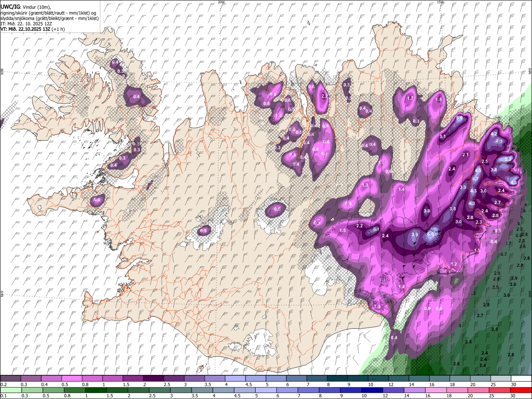Click the white '1.5' value on the map
This screenshot has width=532, height=399.
[x=343, y=230]
